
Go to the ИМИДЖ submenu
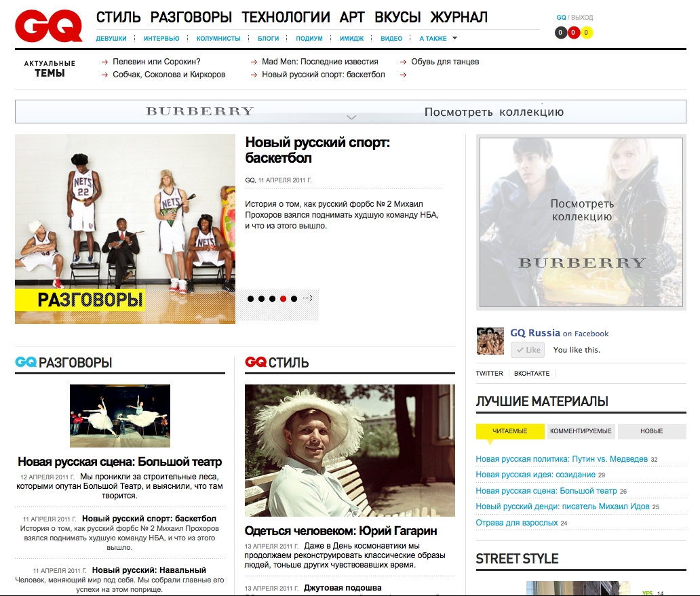pos(352,39)
